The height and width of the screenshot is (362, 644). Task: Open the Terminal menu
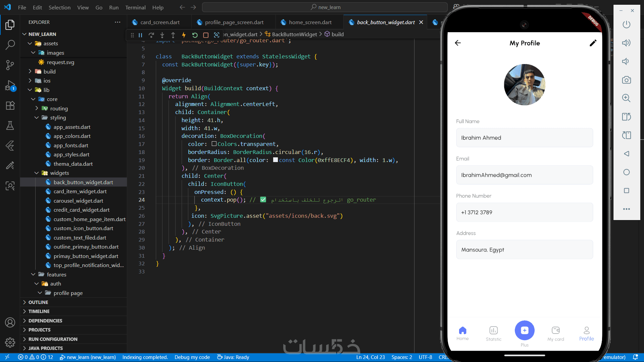[135, 7]
